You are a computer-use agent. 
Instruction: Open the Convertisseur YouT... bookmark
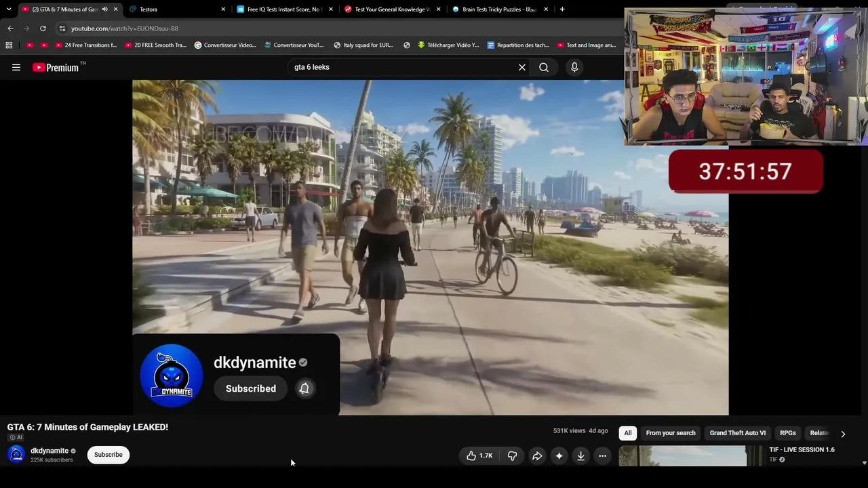(x=294, y=45)
